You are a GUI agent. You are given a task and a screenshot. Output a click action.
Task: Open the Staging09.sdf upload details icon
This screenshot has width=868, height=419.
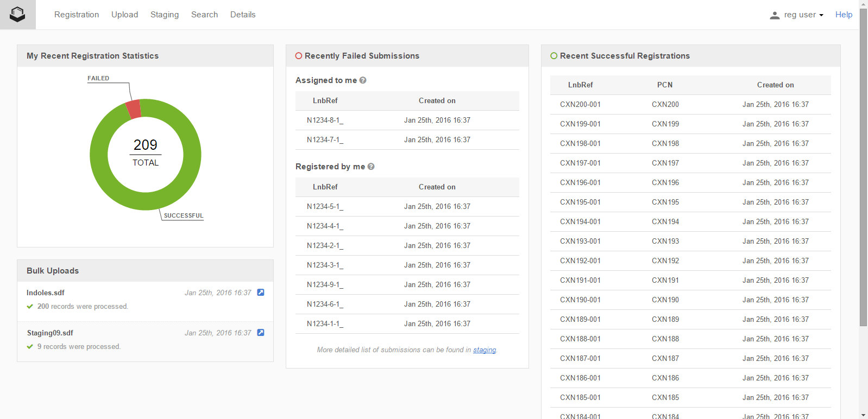[261, 333]
